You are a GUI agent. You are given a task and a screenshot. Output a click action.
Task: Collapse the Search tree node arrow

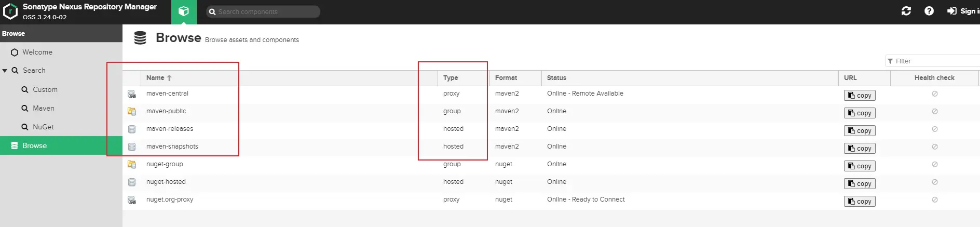click(x=5, y=71)
